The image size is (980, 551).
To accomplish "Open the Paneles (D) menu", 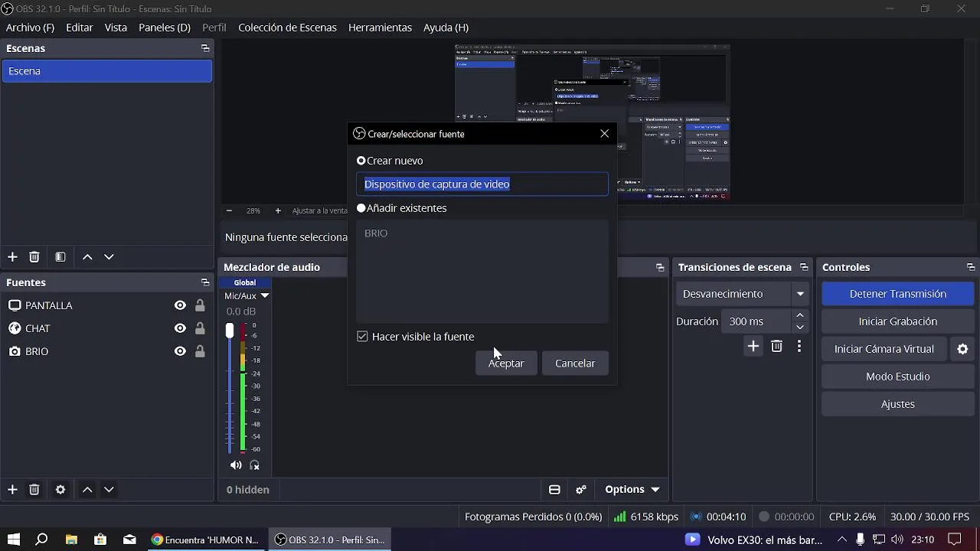I will pos(165,28).
